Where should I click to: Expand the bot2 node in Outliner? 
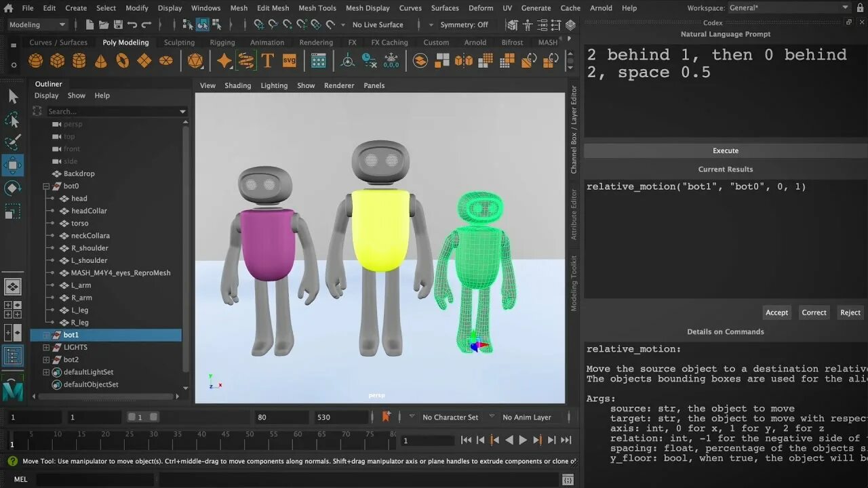pyautogui.click(x=46, y=359)
